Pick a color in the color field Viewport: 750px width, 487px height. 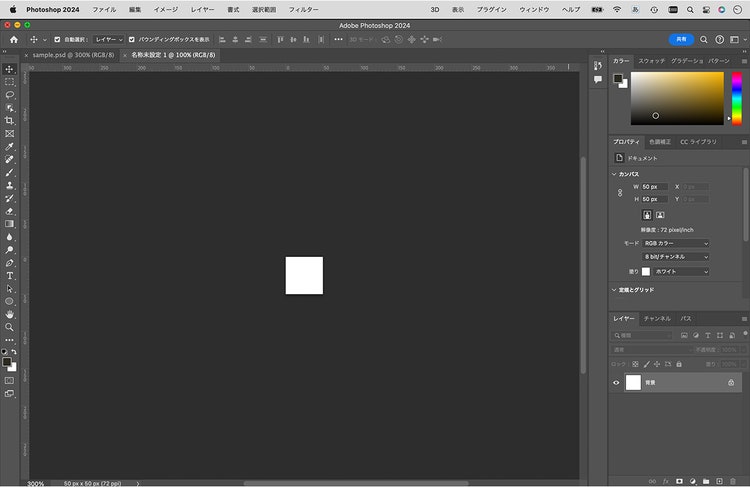(677, 99)
